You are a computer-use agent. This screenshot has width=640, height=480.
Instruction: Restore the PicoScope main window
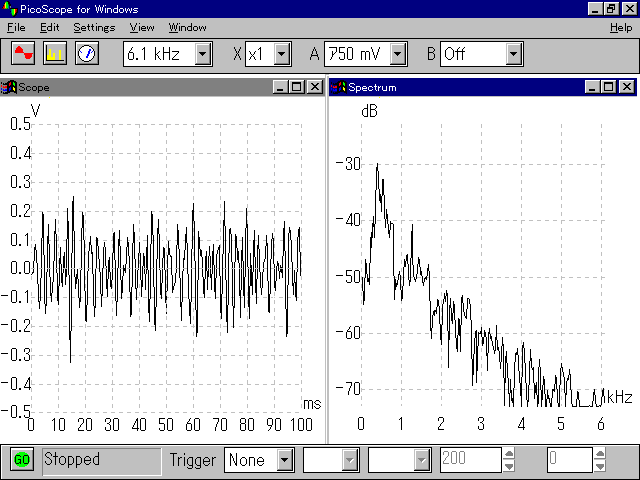point(611,9)
